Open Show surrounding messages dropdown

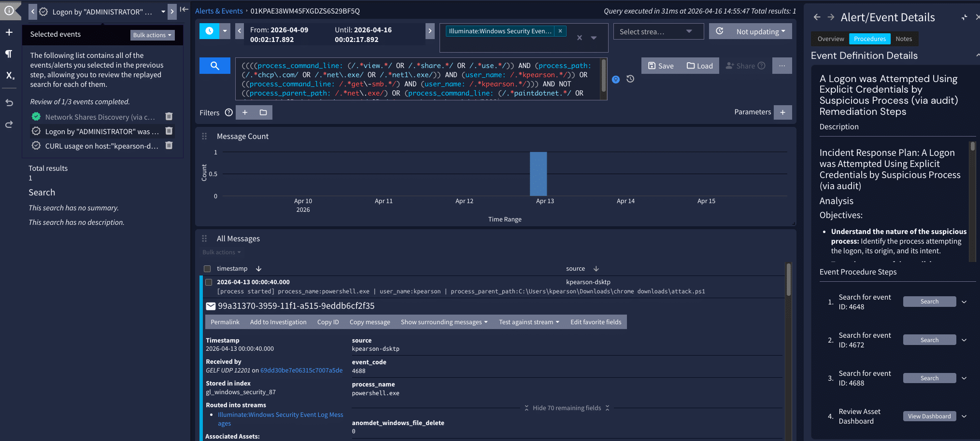(444, 322)
